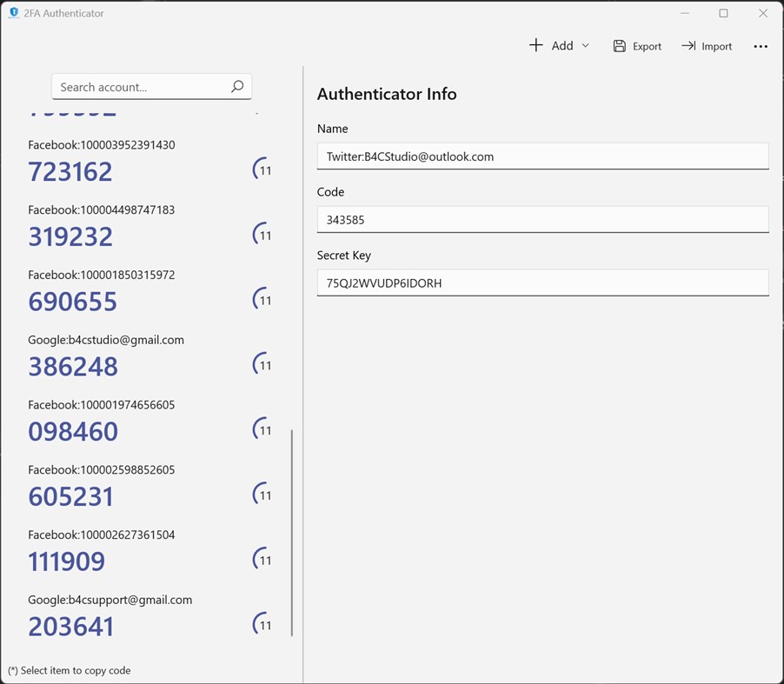
Task: Click the timer icon next to code 098460
Action: point(262,429)
